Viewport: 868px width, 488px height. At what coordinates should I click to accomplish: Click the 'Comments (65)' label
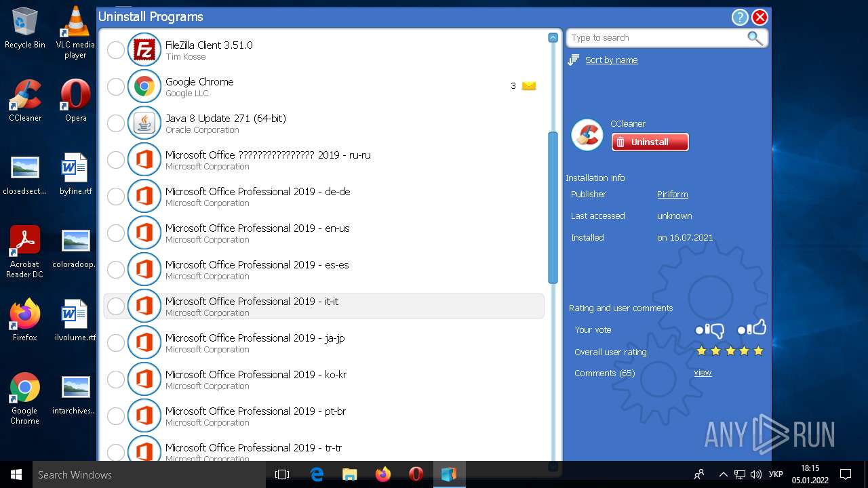click(x=604, y=373)
